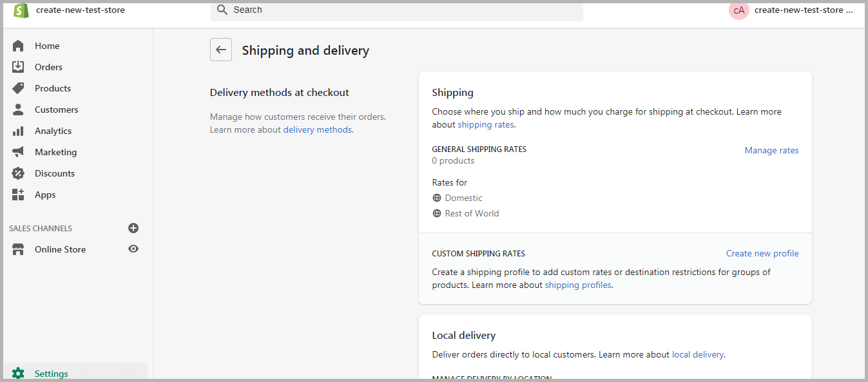Go back using the arrow button
This screenshot has width=868, height=382.
(x=221, y=50)
